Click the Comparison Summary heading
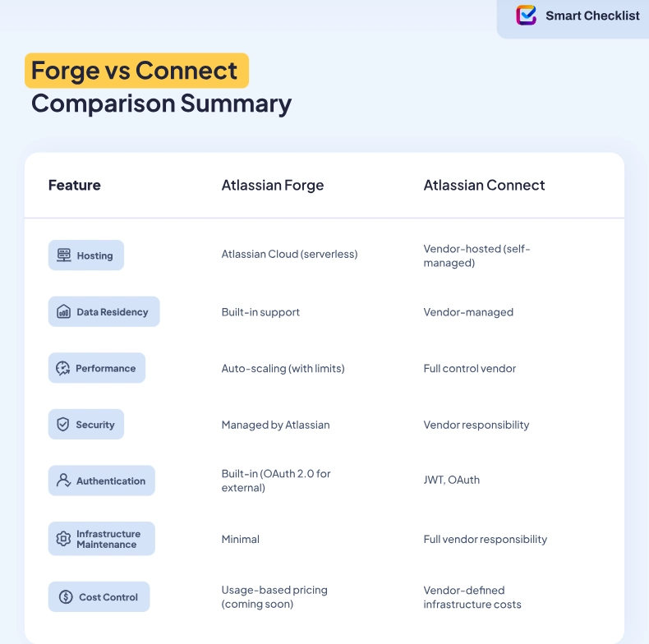Screen dimensions: 649x644 pos(161,104)
